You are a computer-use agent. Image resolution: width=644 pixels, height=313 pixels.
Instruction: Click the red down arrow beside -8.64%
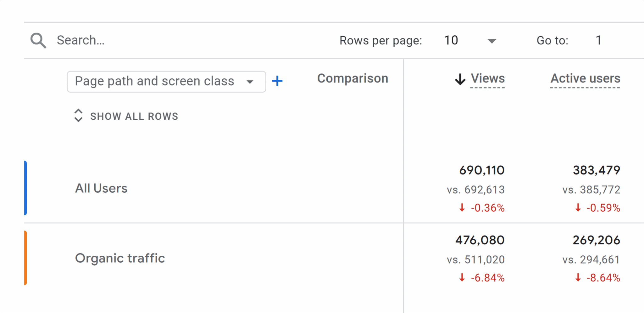(577, 277)
